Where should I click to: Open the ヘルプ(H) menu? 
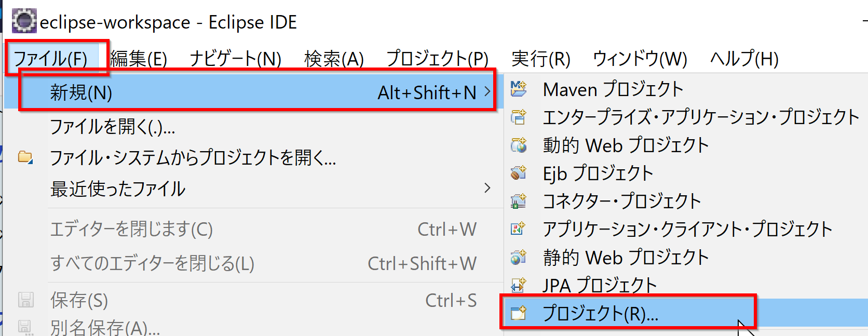[x=744, y=59]
